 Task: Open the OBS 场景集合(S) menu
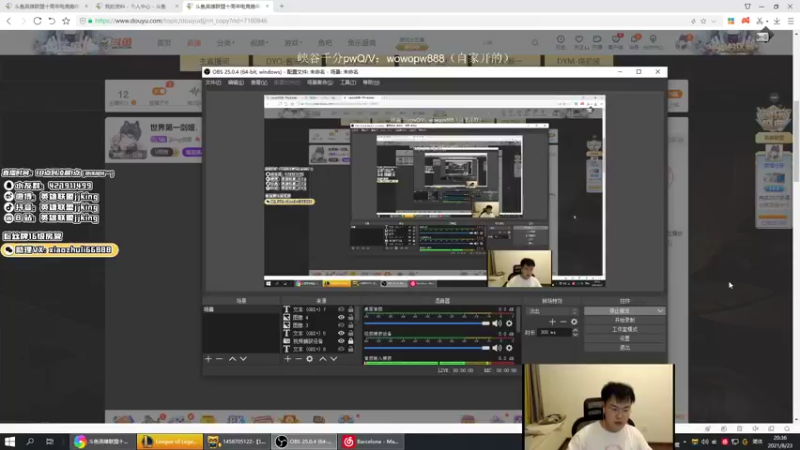[320, 83]
